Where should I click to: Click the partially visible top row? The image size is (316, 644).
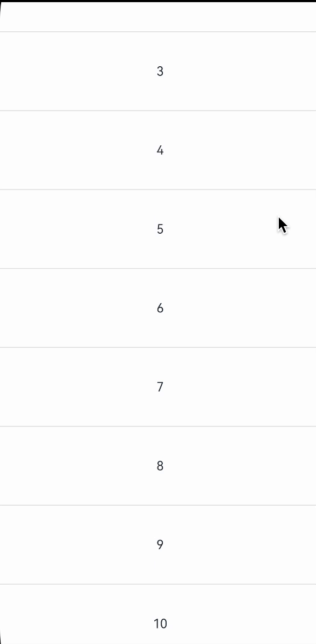click(158, 17)
